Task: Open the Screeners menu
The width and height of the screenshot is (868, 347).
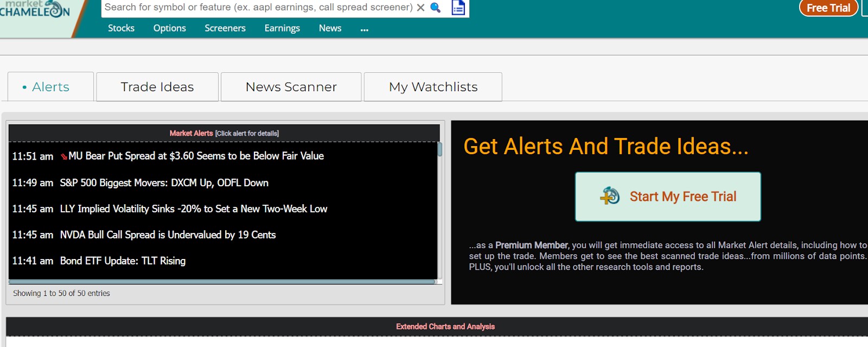Action: point(225,28)
